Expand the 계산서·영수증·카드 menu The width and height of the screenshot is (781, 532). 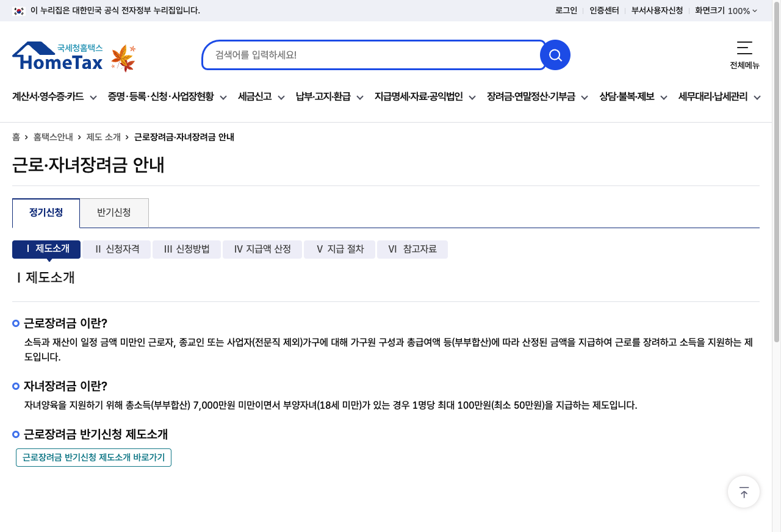(55, 96)
